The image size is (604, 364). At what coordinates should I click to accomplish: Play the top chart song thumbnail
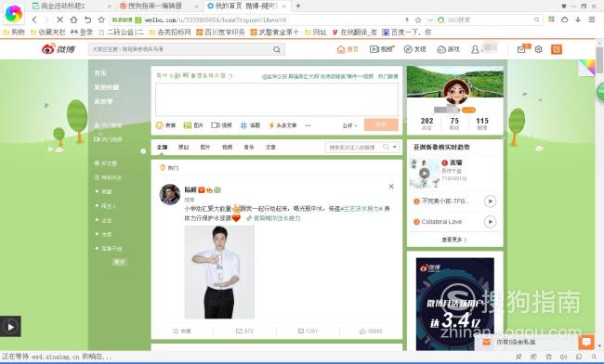click(x=425, y=173)
